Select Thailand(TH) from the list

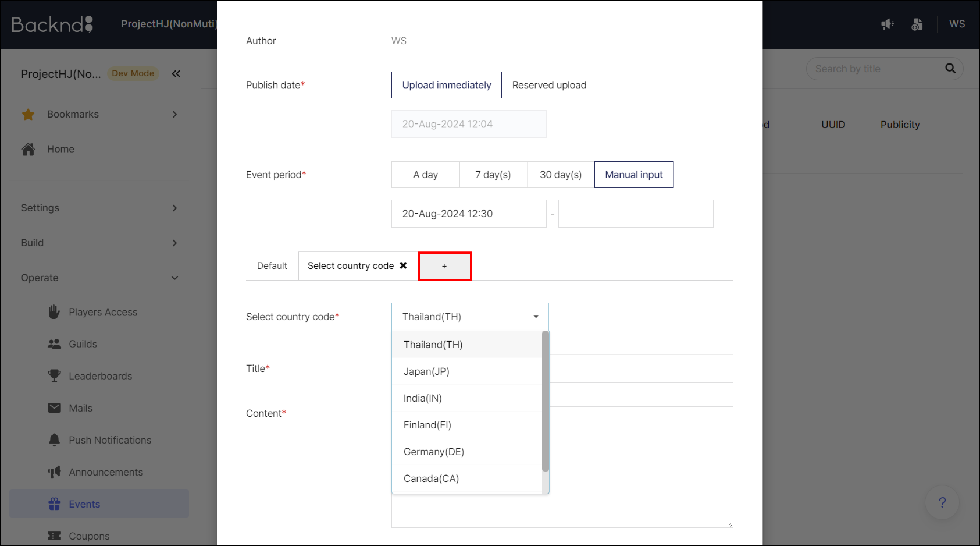click(x=467, y=345)
